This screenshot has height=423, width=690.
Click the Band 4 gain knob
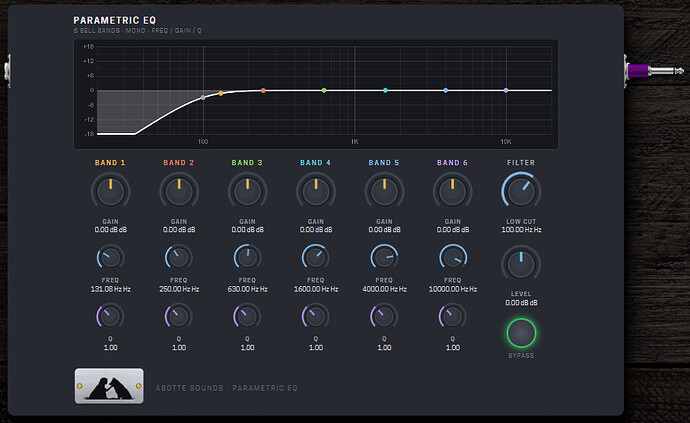click(x=316, y=191)
